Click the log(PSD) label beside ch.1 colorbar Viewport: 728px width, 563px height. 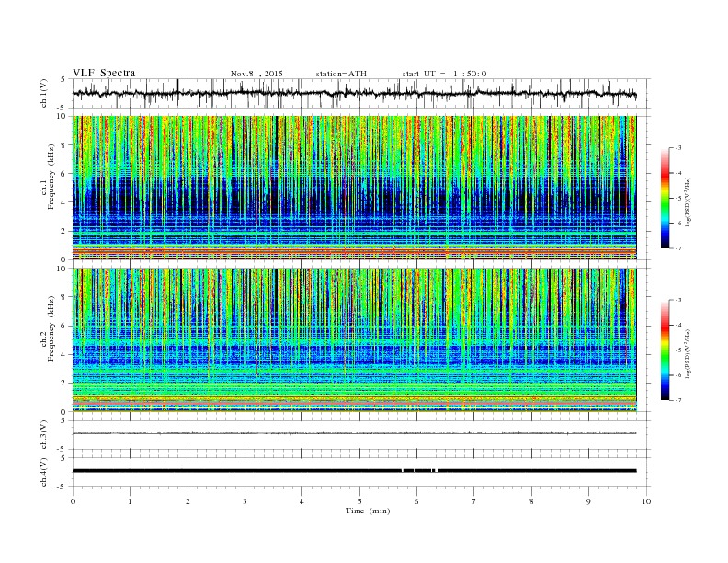(x=688, y=201)
